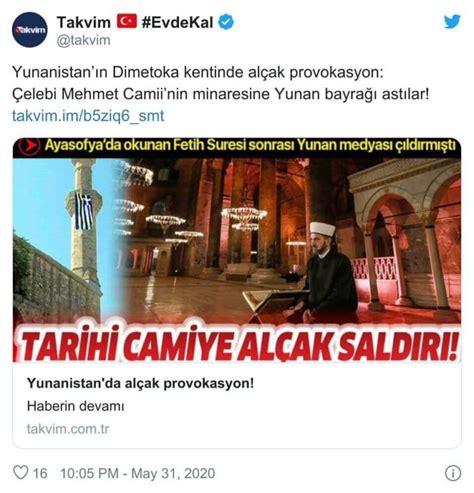
Task: Open the @takvim handle
Action: click(83, 40)
